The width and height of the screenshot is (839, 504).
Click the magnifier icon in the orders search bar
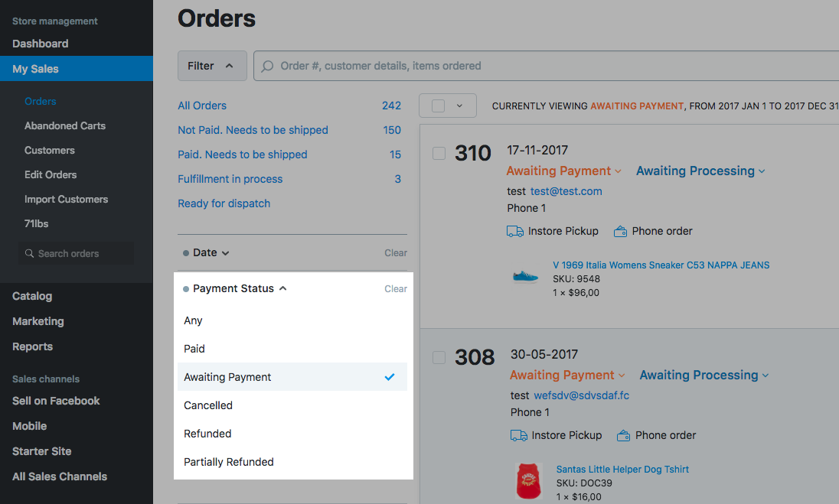point(268,66)
